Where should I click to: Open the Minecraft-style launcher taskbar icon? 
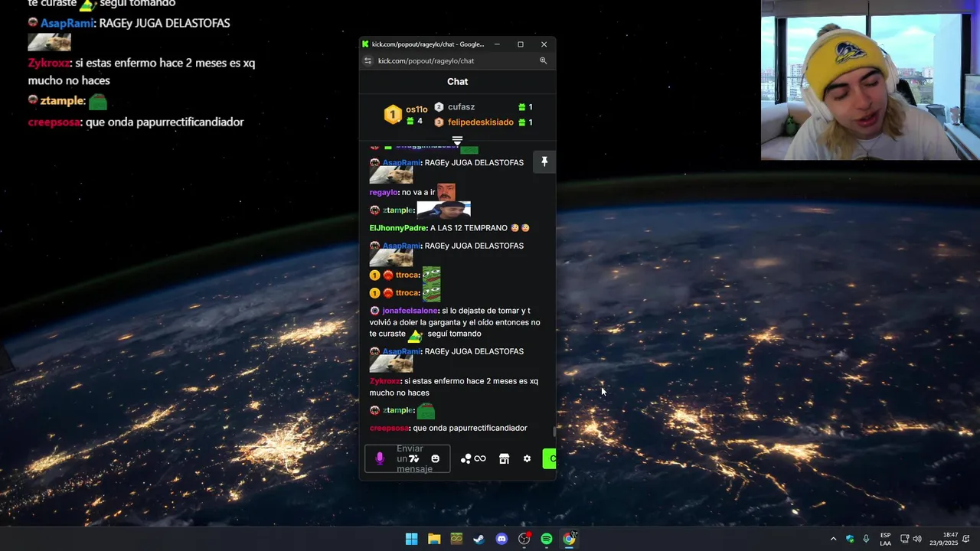(x=456, y=539)
